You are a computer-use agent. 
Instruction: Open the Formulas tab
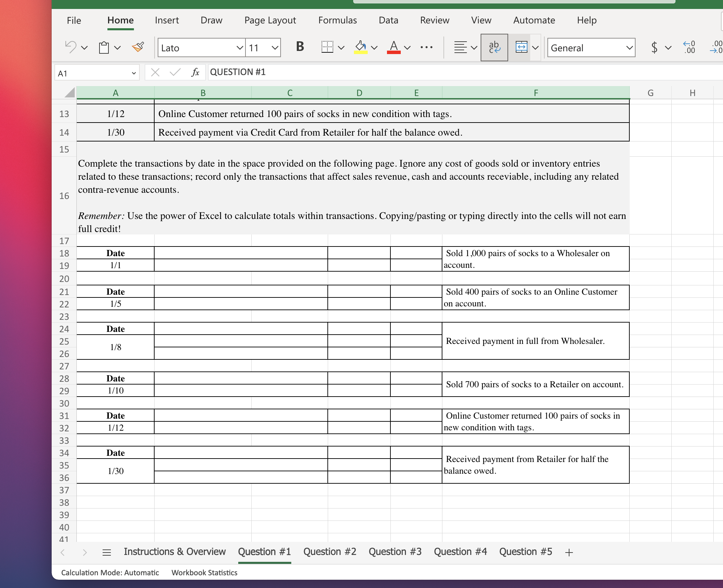click(x=337, y=20)
